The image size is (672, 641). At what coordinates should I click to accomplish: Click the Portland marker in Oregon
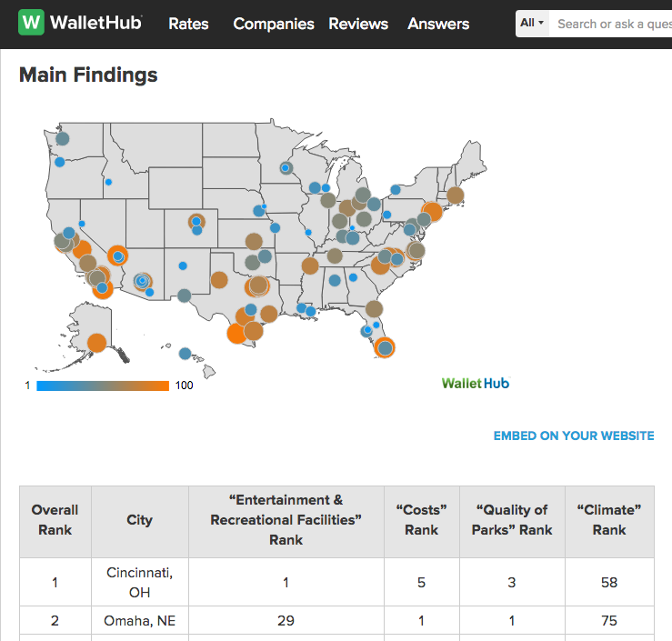tap(60, 162)
